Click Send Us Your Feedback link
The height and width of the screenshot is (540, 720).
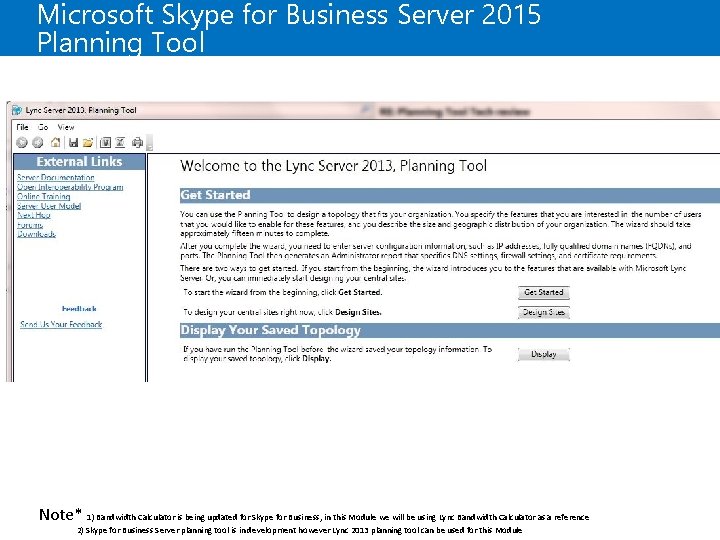click(x=61, y=324)
